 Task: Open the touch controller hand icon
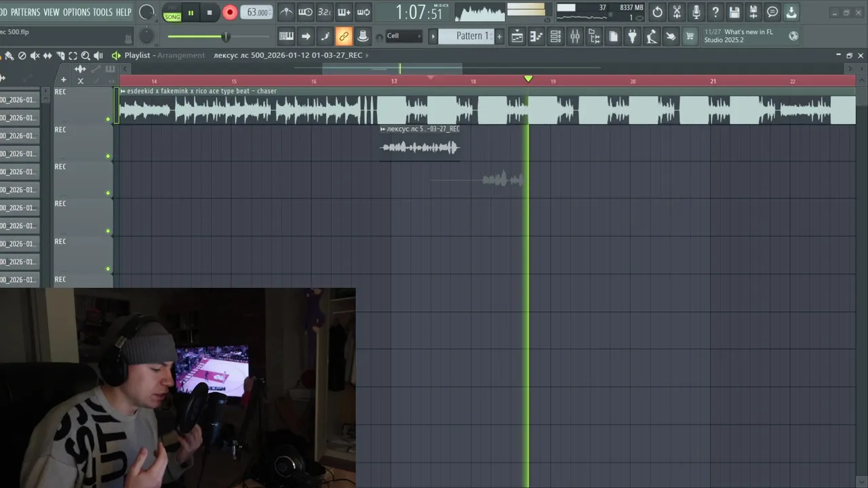click(671, 36)
